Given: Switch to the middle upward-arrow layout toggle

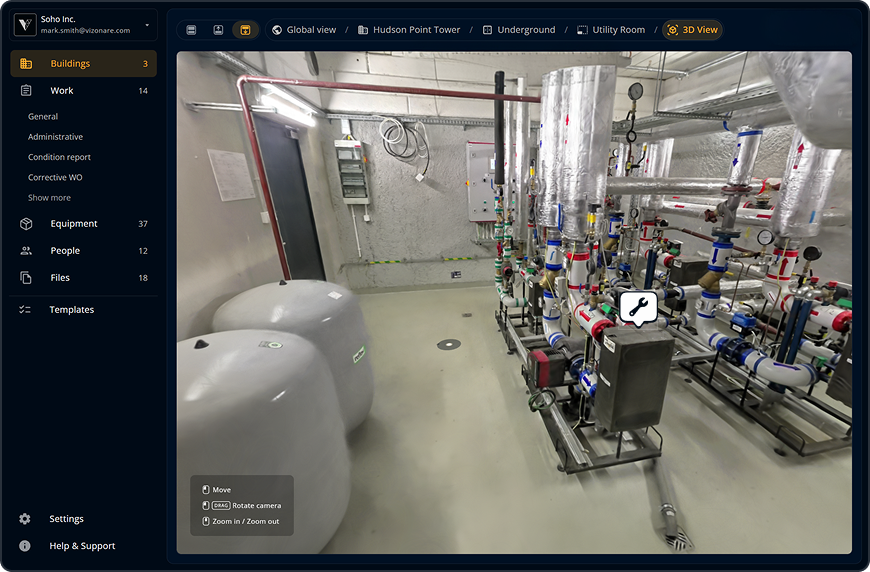Looking at the screenshot, I should 218,30.
